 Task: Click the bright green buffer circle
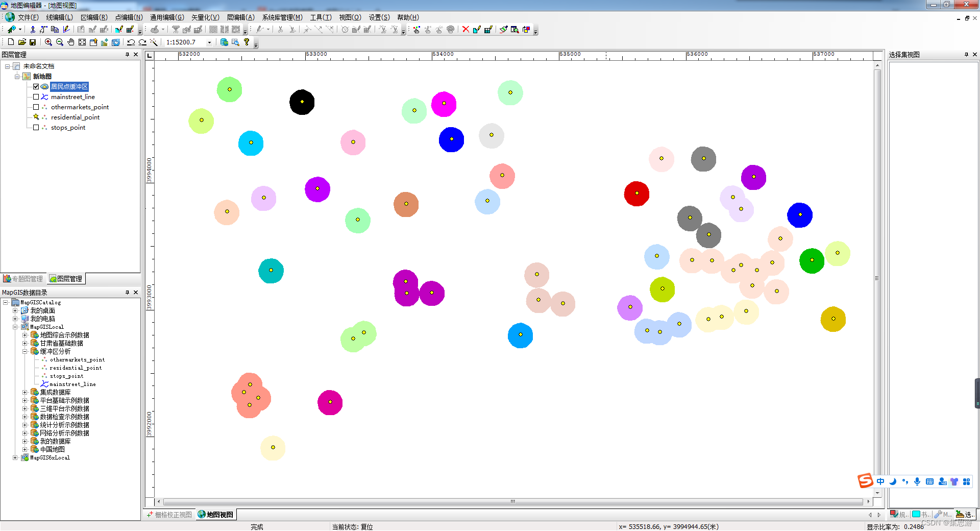[812, 260]
